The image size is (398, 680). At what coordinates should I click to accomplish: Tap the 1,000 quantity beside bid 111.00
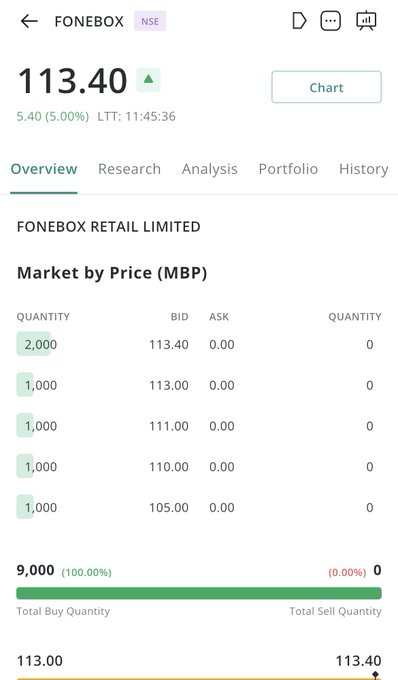pyautogui.click(x=37, y=426)
